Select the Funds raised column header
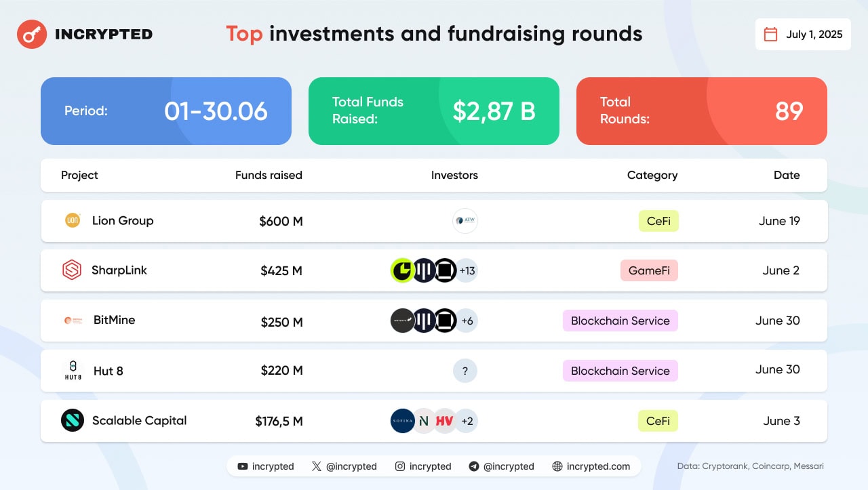Viewport: 868px width, 490px height. pos(269,175)
